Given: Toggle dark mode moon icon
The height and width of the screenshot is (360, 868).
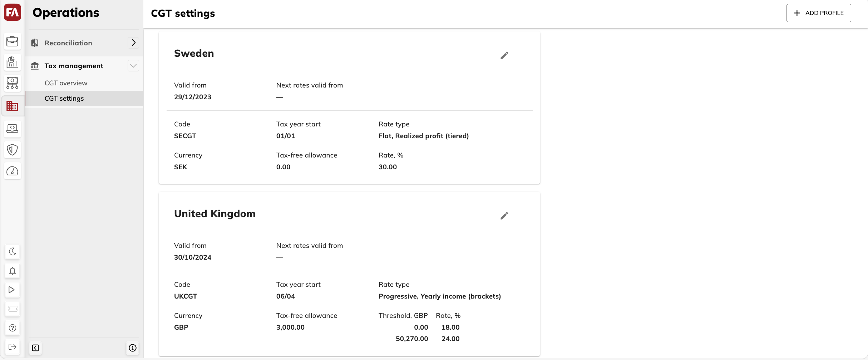Looking at the screenshot, I should pyautogui.click(x=12, y=252).
